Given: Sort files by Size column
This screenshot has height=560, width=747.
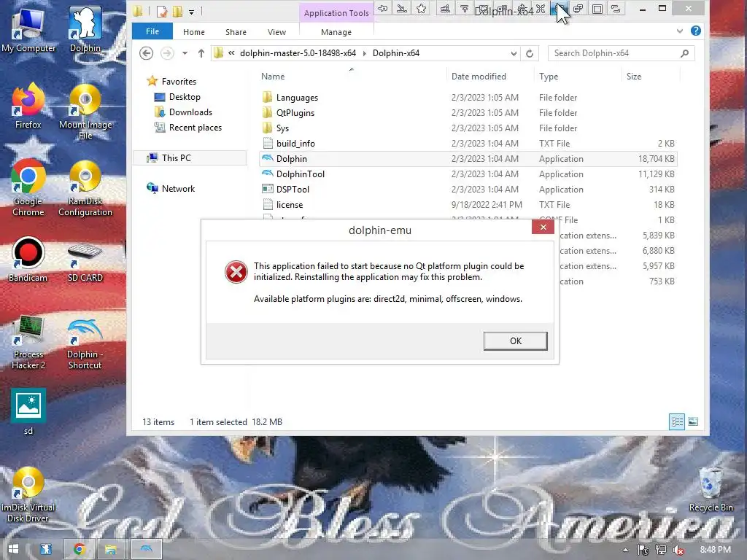Looking at the screenshot, I should pos(634,76).
